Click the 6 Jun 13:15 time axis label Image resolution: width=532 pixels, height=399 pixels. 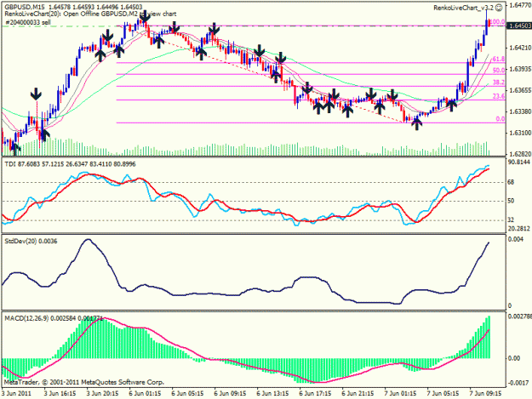(273, 393)
